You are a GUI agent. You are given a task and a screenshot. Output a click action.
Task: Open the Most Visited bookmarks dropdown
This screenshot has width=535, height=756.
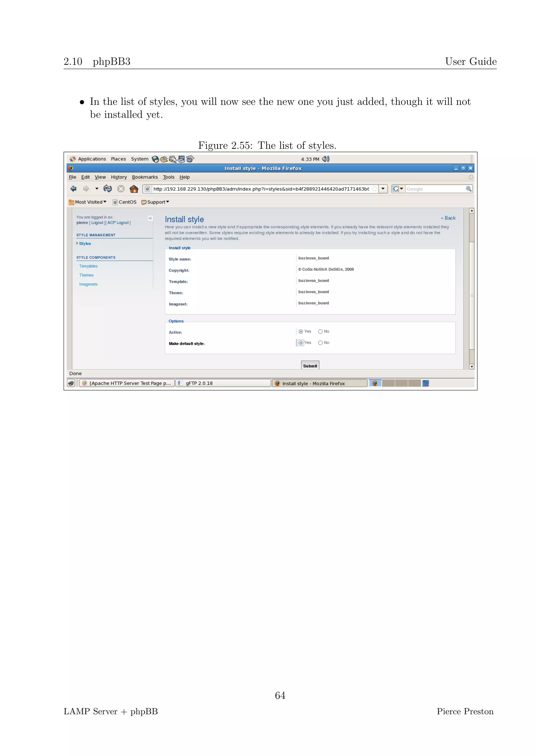88,202
